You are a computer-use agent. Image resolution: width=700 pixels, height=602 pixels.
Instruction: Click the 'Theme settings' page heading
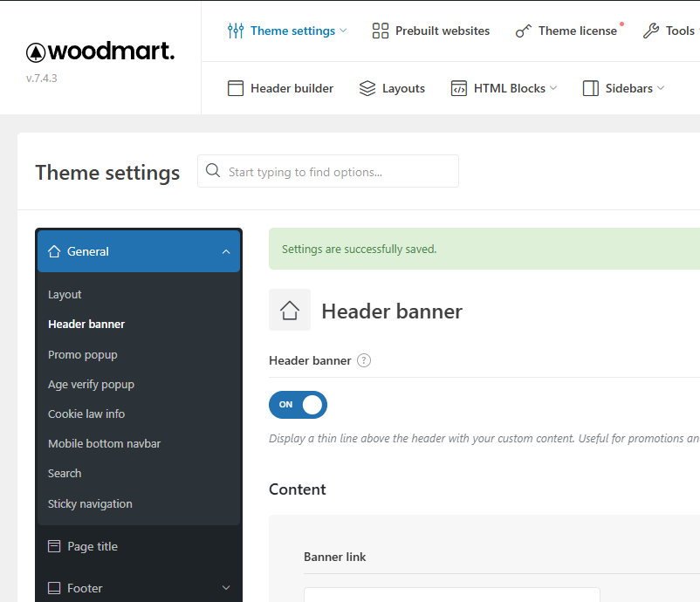[x=107, y=173]
